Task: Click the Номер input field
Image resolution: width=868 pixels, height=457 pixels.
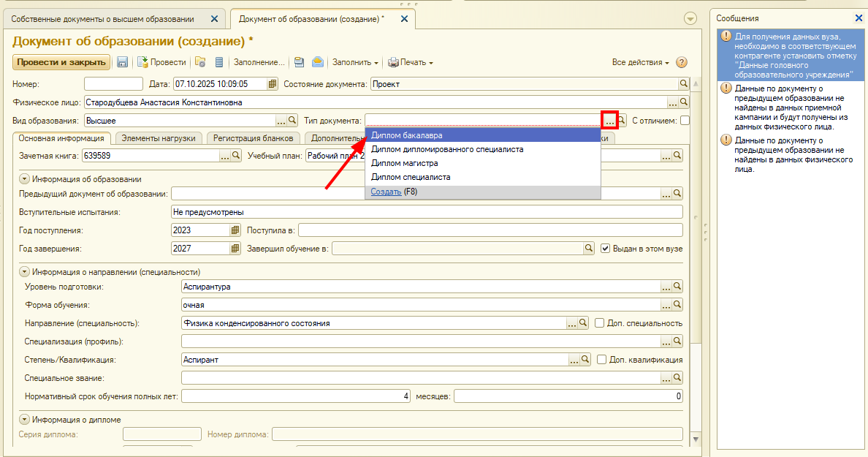Action: pyautogui.click(x=113, y=84)
